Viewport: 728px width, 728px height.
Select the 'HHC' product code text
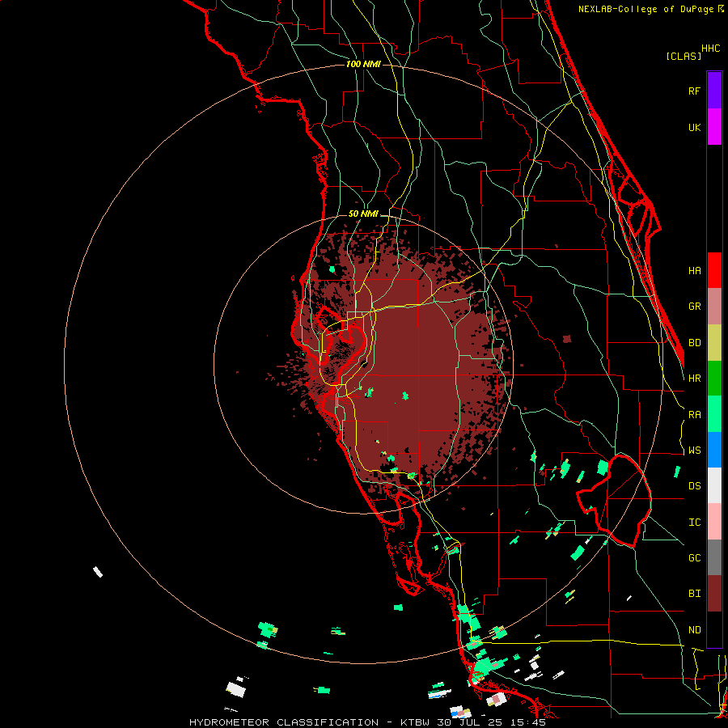click(x=711, y=49)
